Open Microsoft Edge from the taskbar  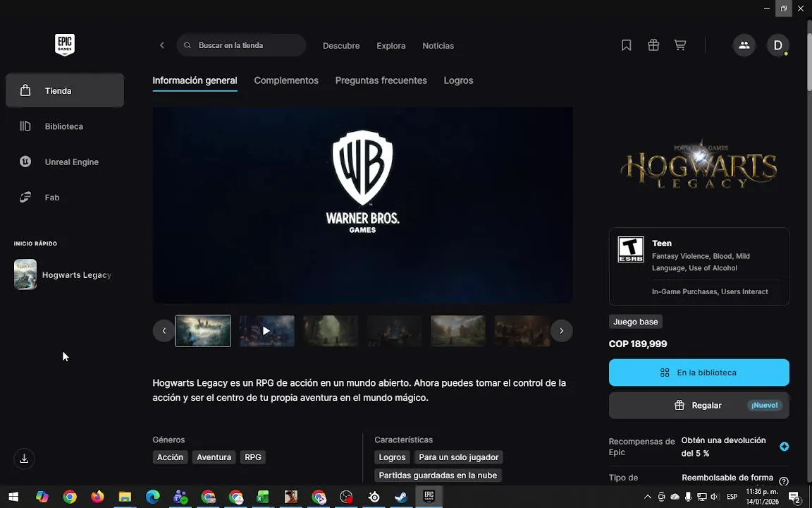152,497
